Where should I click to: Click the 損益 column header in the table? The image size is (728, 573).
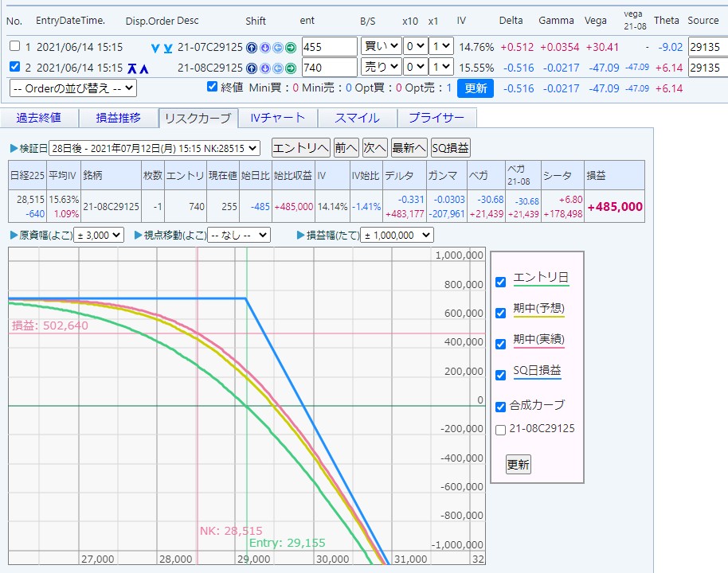click(x=615, y=175)
